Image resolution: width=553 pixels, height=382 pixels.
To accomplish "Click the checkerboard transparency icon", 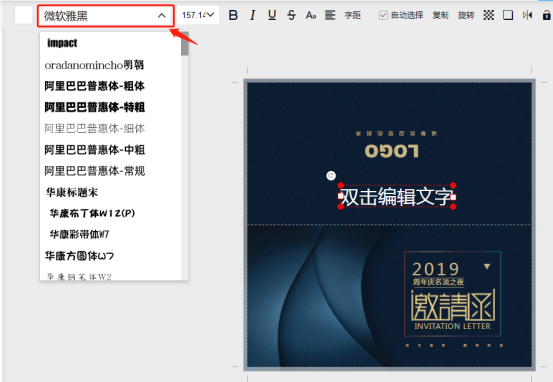I will (x=488, y=15).
